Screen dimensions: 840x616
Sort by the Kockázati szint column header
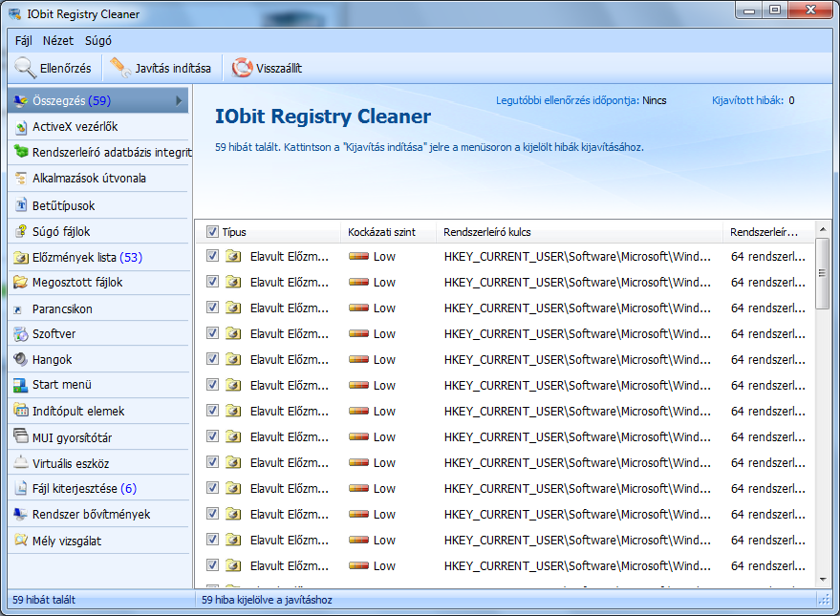click(x=388, y=232)
